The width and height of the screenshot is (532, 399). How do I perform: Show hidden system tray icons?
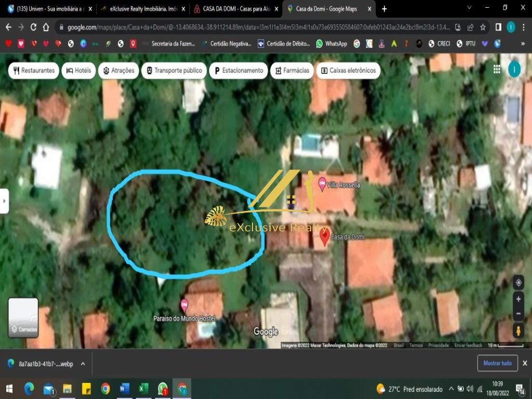[451, 389]
